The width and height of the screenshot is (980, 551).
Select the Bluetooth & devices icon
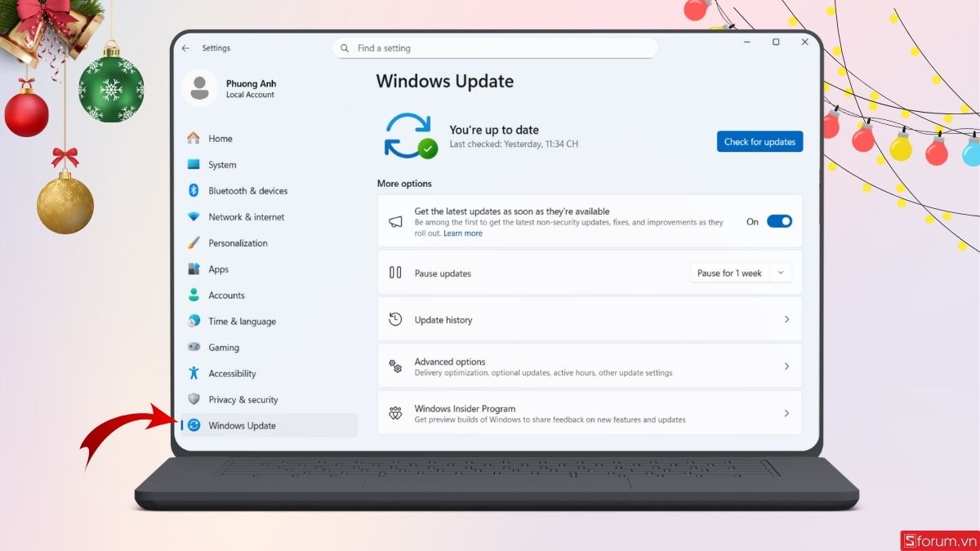(195, 190)
